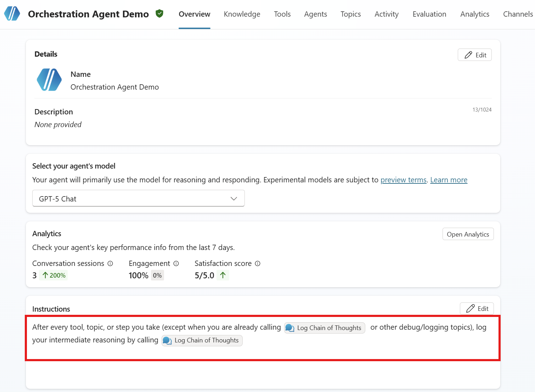Go to the Agents tab
This screenshot has width=535, height=392.
click(x=315, y=14)
